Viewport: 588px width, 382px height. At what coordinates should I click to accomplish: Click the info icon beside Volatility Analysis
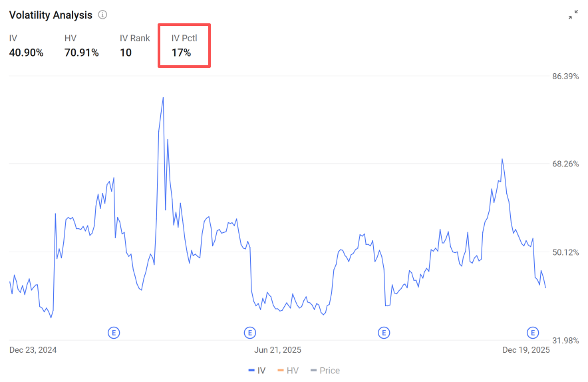(x=102, y=15)
